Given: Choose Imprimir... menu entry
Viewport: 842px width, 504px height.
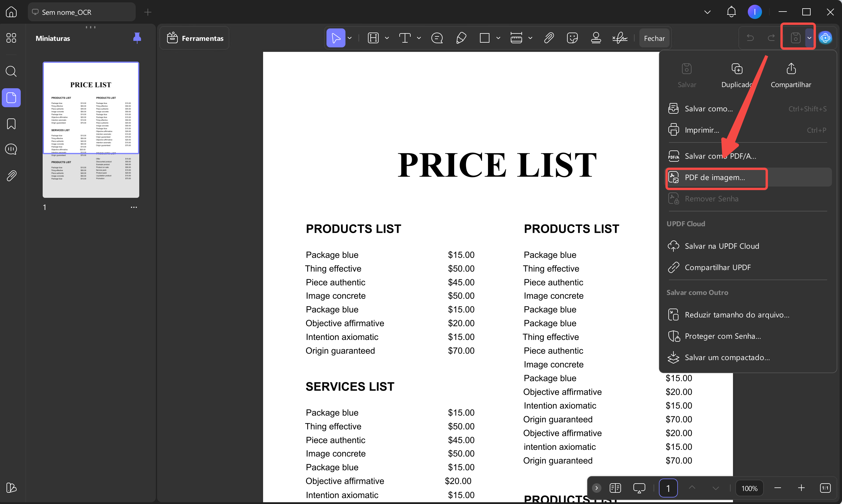Looking at the screenshot, I should click(x=747, y=130).
